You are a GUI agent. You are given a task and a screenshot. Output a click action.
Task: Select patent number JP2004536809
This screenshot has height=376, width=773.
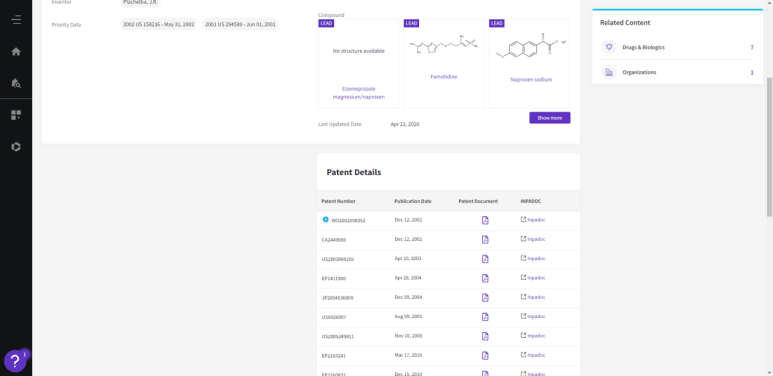337,298
